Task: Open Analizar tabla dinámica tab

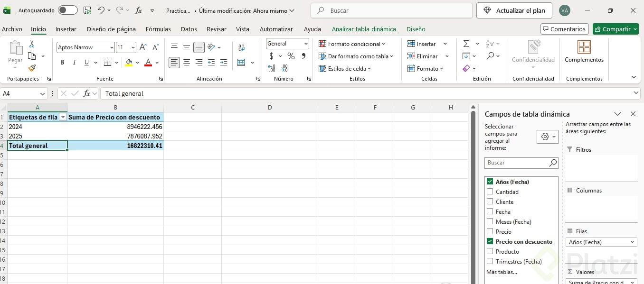Action: point(364,29)
